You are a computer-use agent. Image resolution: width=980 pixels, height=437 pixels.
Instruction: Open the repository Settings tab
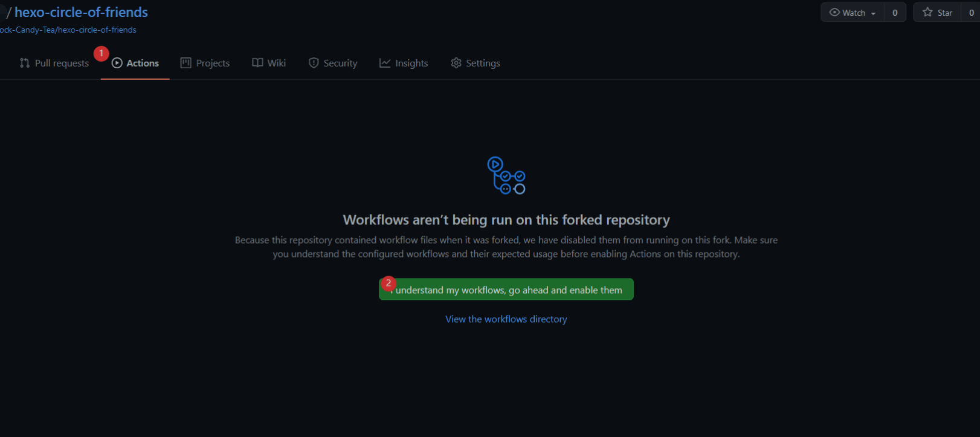[475, 63]
